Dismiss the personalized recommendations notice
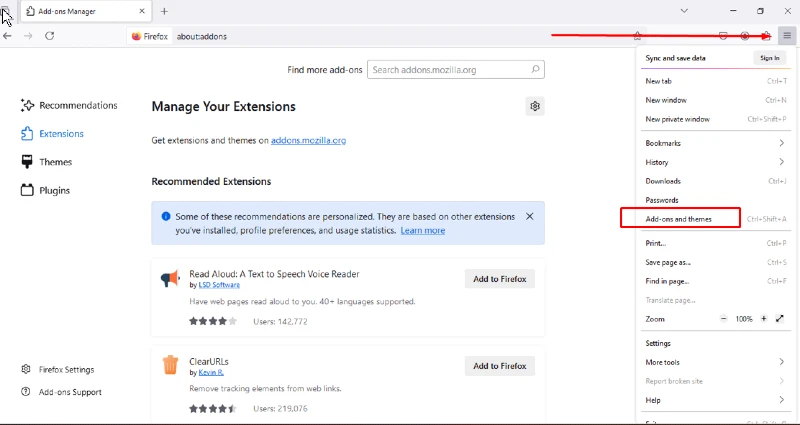Viewport: 800px width, 425px height. [x=530, y=216]
